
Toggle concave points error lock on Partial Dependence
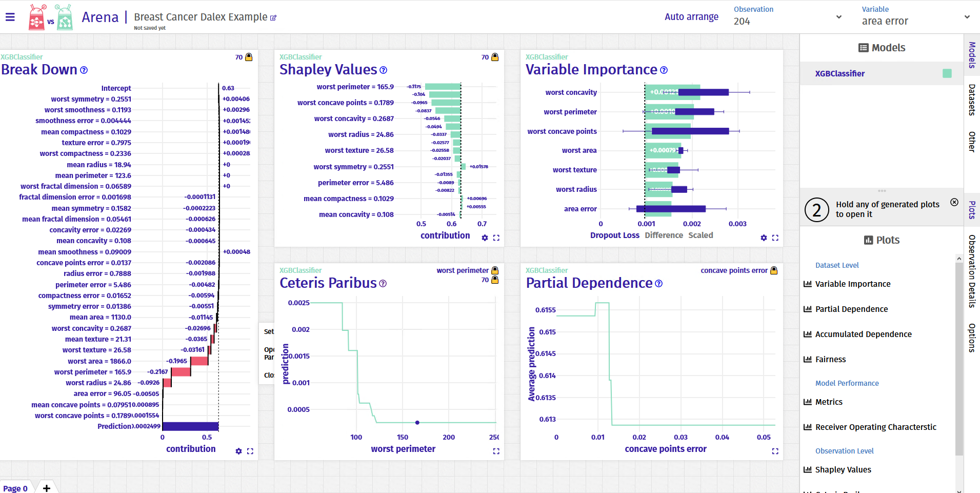(x=774, y=270)
